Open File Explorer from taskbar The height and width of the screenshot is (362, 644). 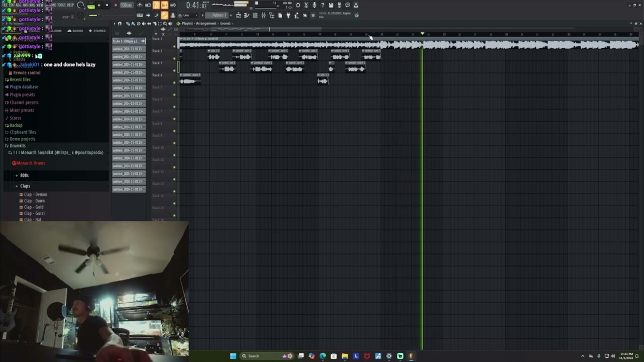pos(345,356)
